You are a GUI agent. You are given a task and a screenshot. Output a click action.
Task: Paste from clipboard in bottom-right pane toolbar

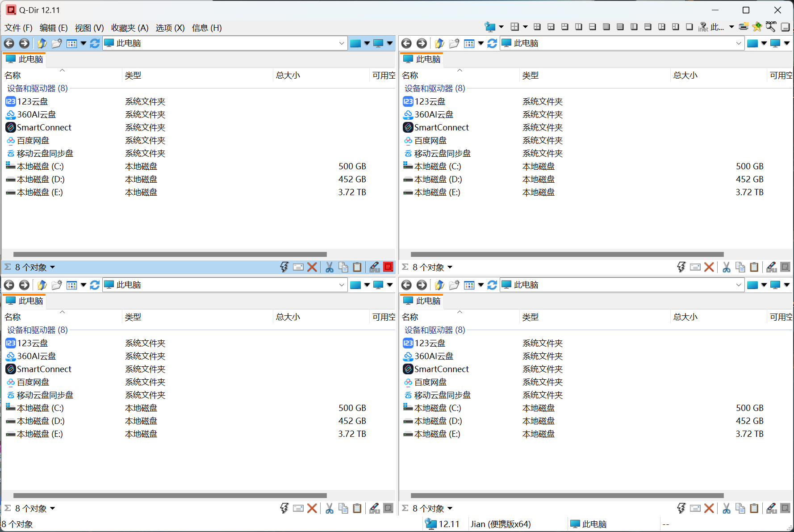[754, 508]
